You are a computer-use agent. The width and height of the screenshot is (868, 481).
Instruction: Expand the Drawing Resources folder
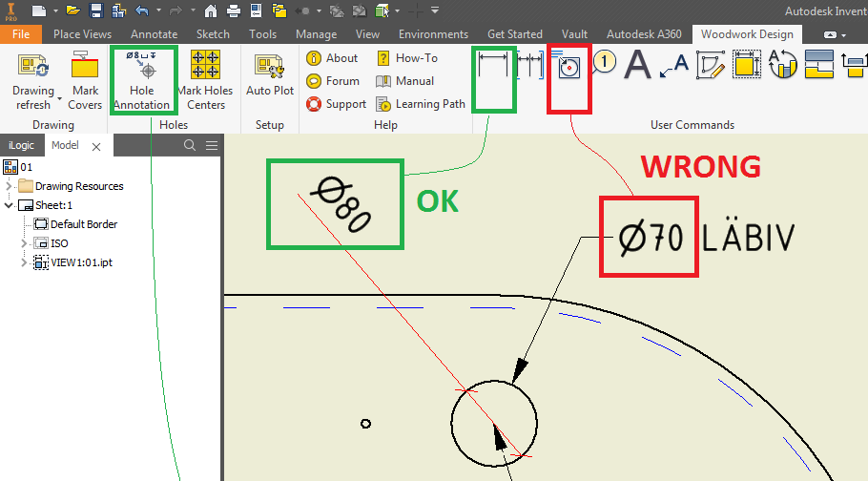pyautogui.click(x=9, y=186)
